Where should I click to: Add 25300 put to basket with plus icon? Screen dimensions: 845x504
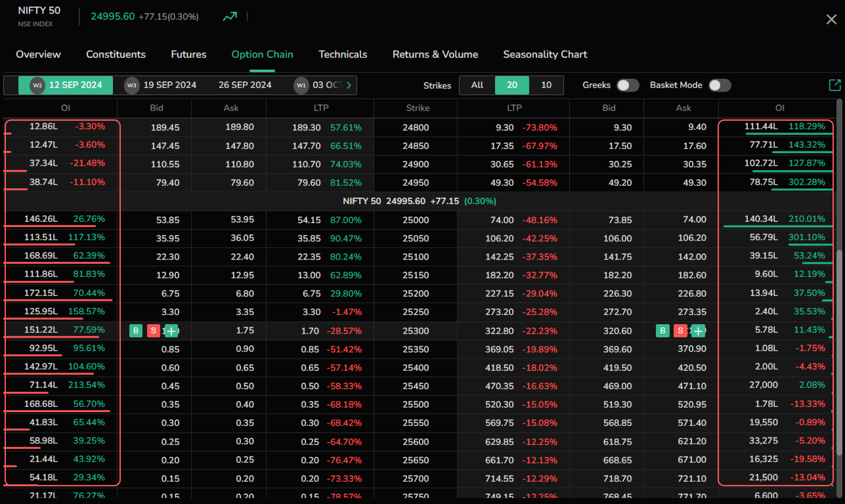click(x=698, y=330)
